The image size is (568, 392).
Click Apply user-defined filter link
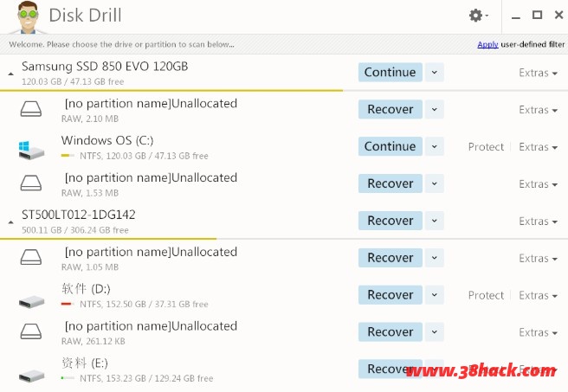point(487,44)
